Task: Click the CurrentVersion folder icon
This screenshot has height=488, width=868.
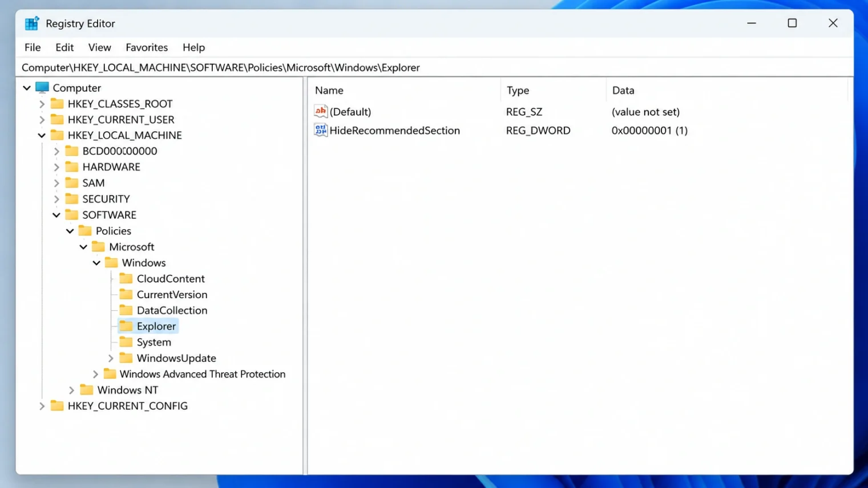Action: (x=126, y=295)
